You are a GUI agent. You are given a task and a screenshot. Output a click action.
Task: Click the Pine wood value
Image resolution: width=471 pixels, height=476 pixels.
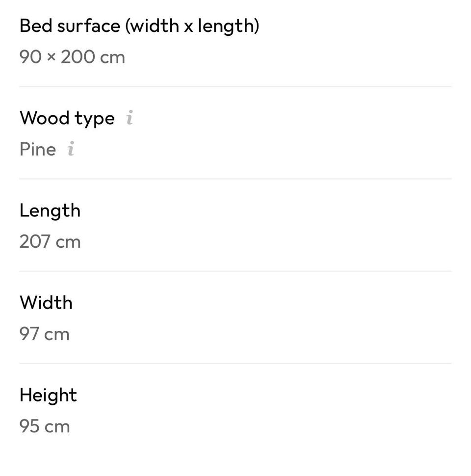point(38,149)
